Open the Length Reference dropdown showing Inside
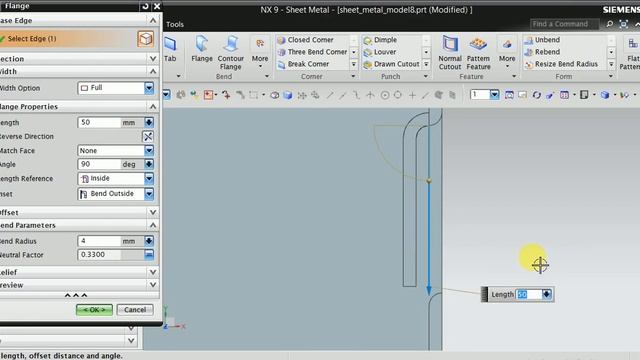The height and width of the screenshot is (360, 640). 116,178
